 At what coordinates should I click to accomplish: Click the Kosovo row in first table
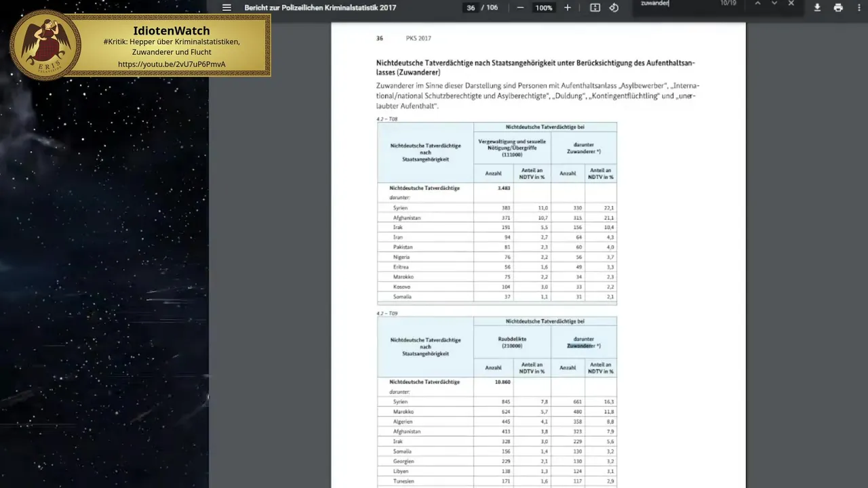497,287
